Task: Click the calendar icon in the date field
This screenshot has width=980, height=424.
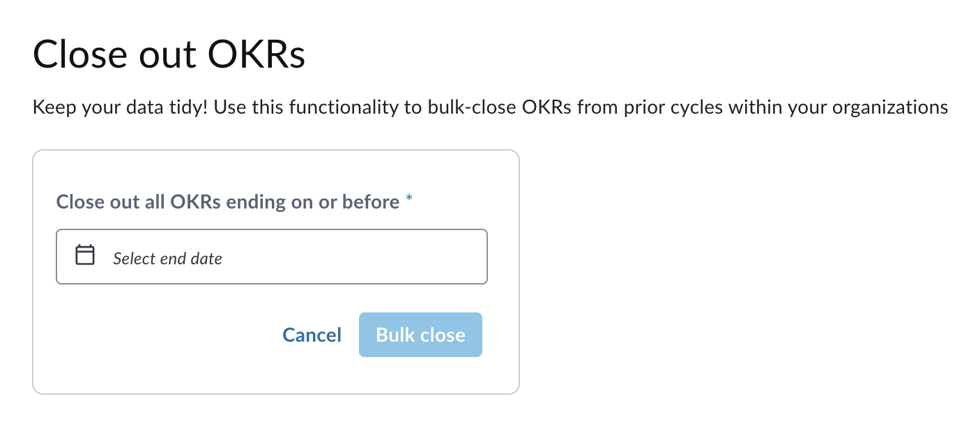Action: click(85, 255)
